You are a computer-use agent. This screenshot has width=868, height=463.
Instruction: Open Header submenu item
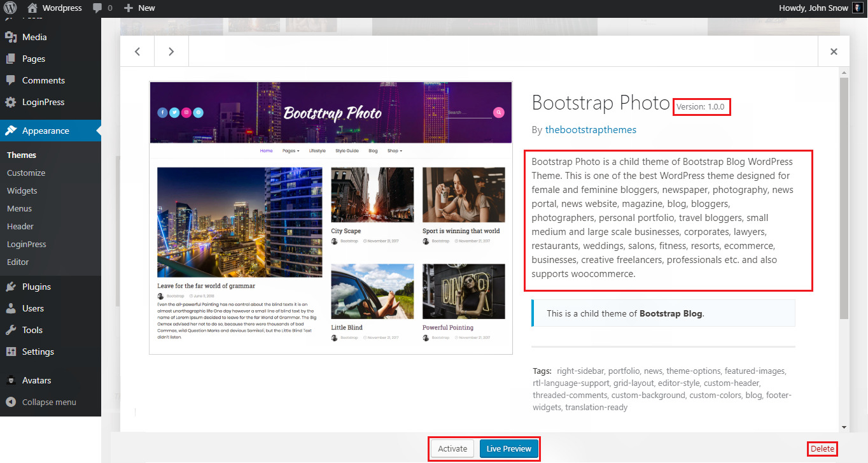(x=20, y=226)
